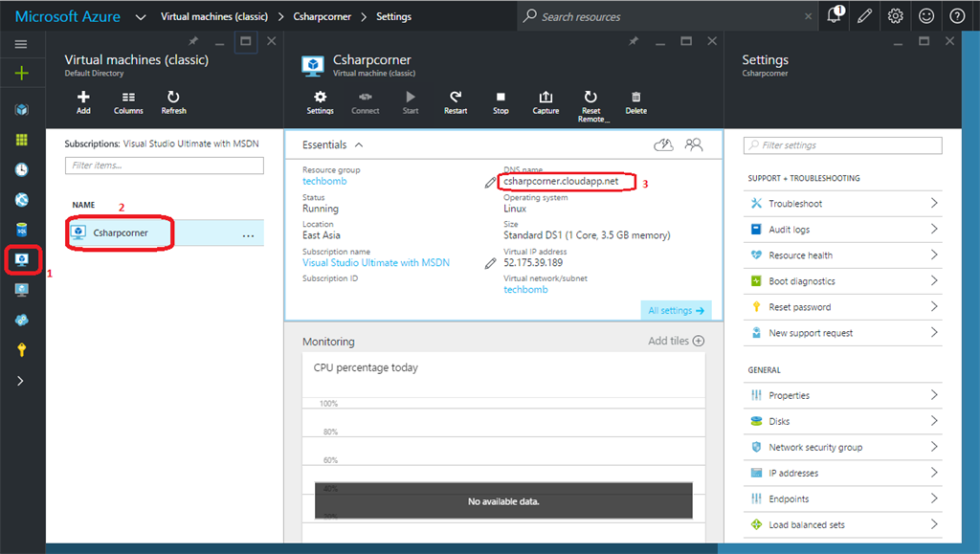Capture the Csharpcorner virtual machine

(x=546, y=102)
